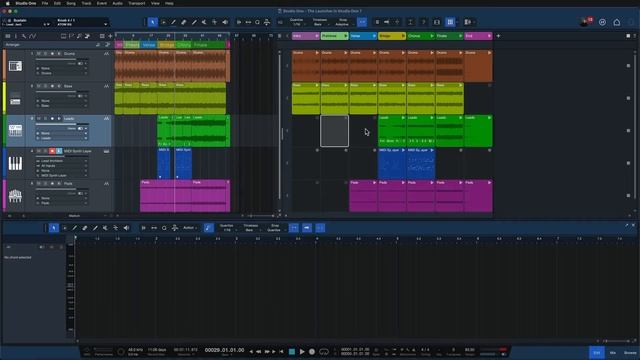
Task: Open the editor Action menu dropdown
Action: coord(190,228)
